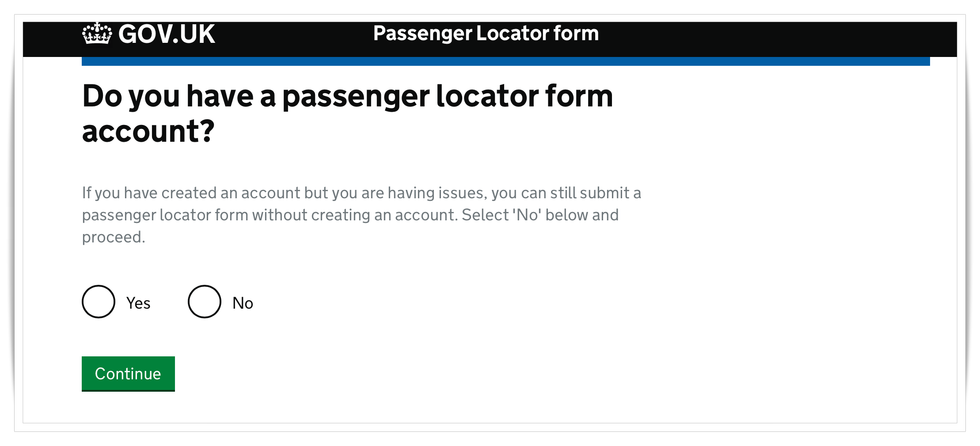Click the crown emblem in the header
Image resolution: width=980 pixels, height=446 pixels.
(95, 34)
